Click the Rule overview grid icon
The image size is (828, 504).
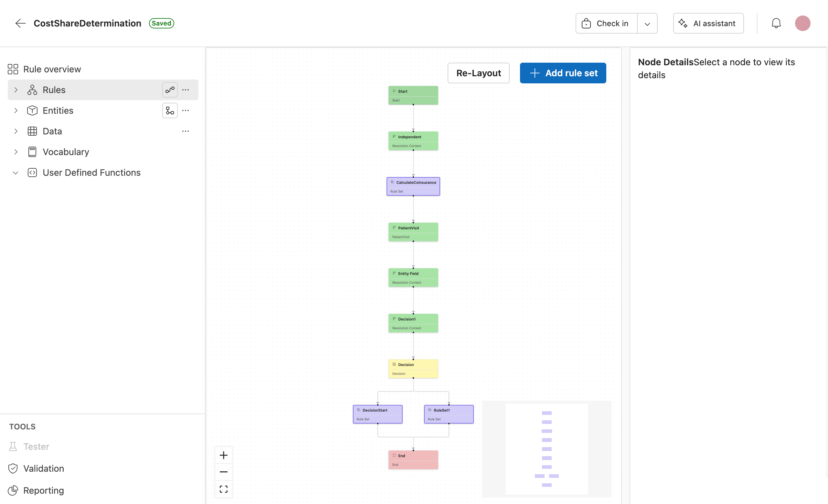(x=13, y=69)
